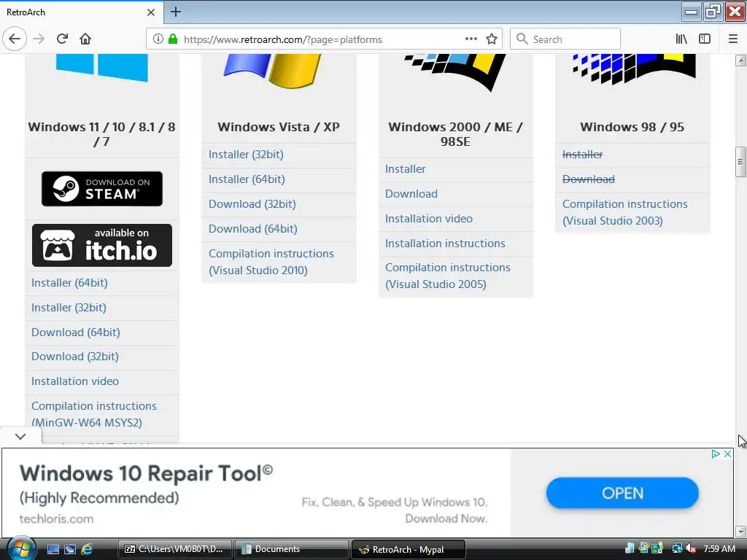This screenshot has width=747, height=560.
Task: Click Switch between windows quick launch icon
Action: [70, 549]
